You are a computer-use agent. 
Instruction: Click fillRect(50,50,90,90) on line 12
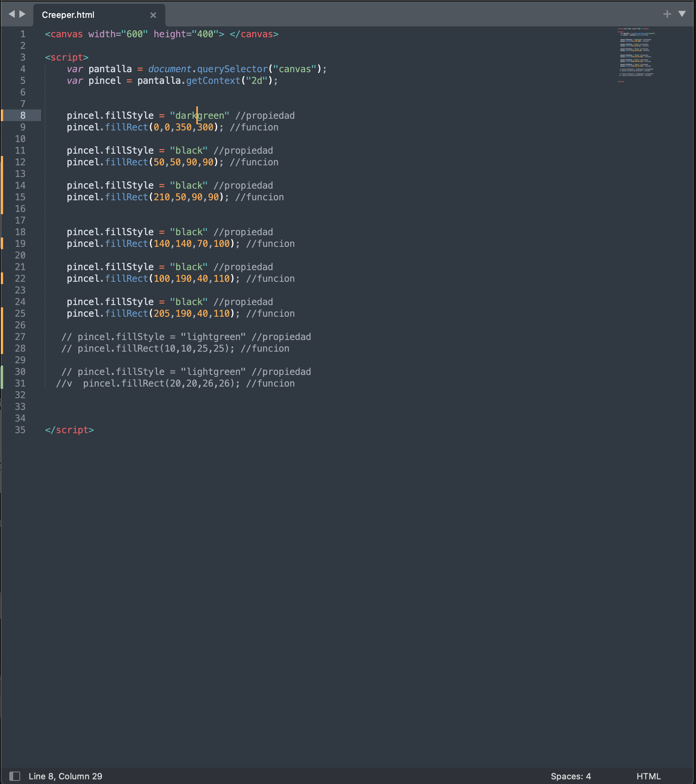(162, 162)
